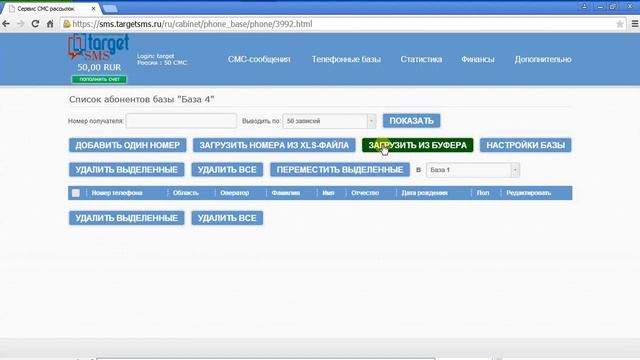Click the "Login: target" text

(x=156, y=56)
